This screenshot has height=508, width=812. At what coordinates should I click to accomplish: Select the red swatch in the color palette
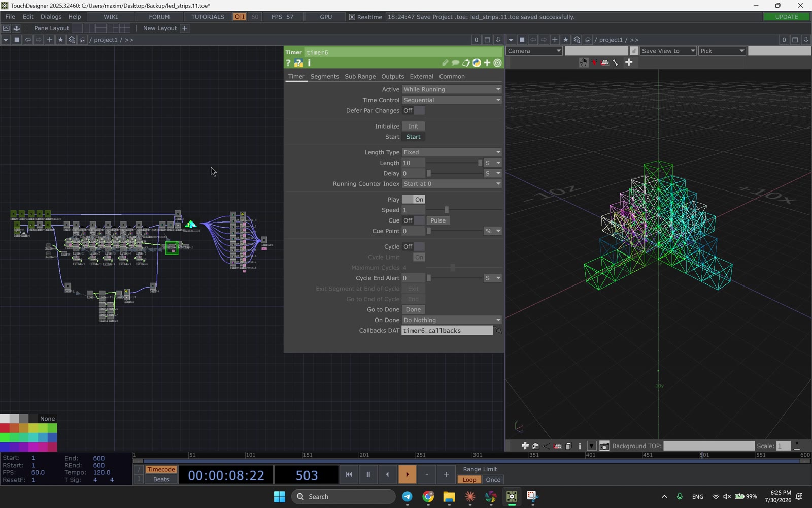point(5,428)
